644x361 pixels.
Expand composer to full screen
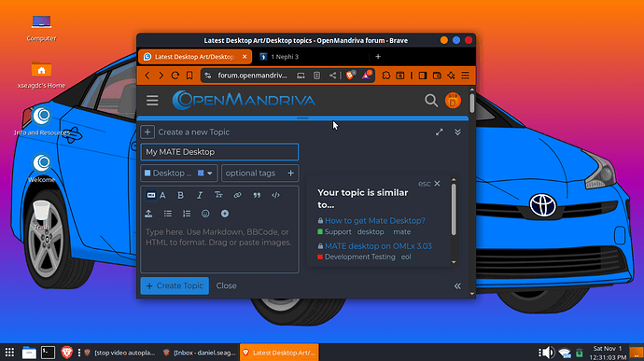point(440,132)
